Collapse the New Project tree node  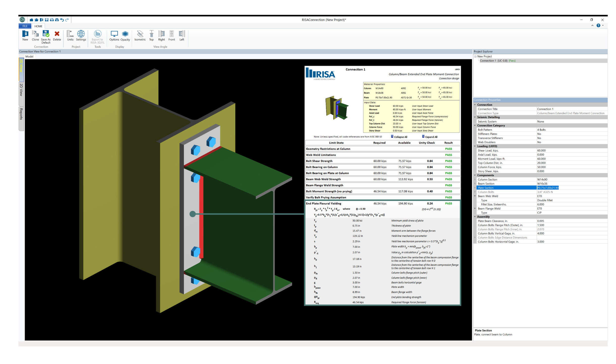(476, 56)
